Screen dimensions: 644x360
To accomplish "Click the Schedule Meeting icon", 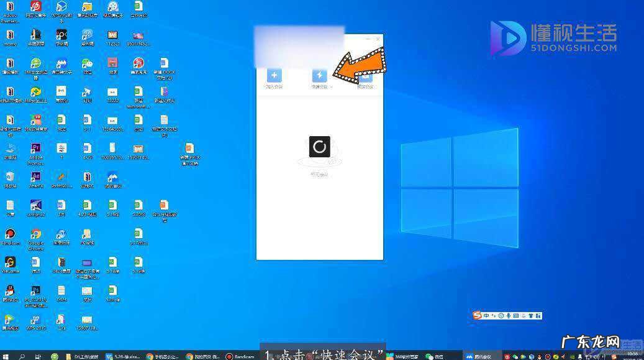I will 365,77.
